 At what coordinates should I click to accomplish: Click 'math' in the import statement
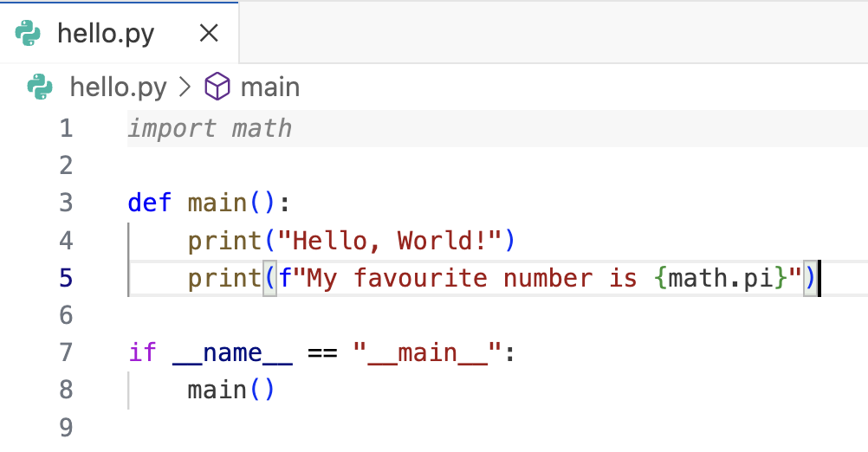[262, 129]
